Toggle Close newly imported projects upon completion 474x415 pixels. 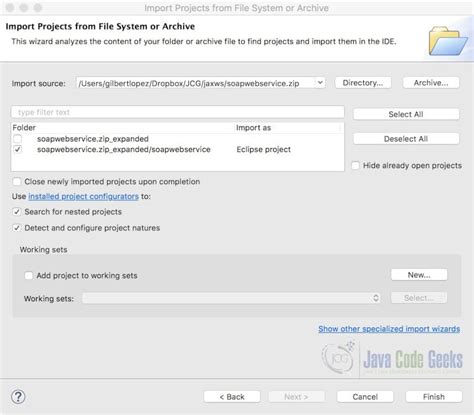pyautogui.click(x=17, y=182)
